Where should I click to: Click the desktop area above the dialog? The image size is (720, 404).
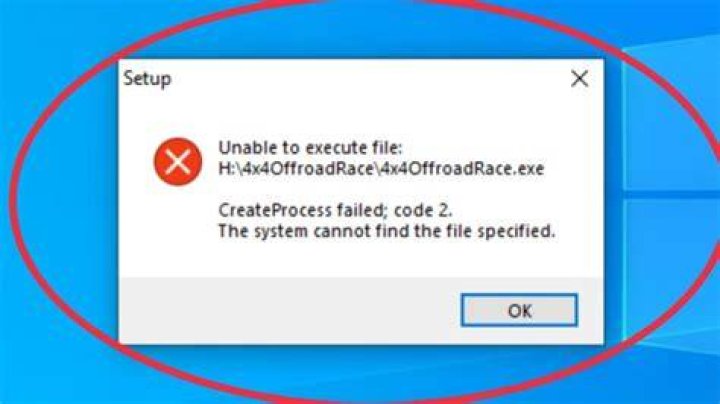click(x=361, y=30)
